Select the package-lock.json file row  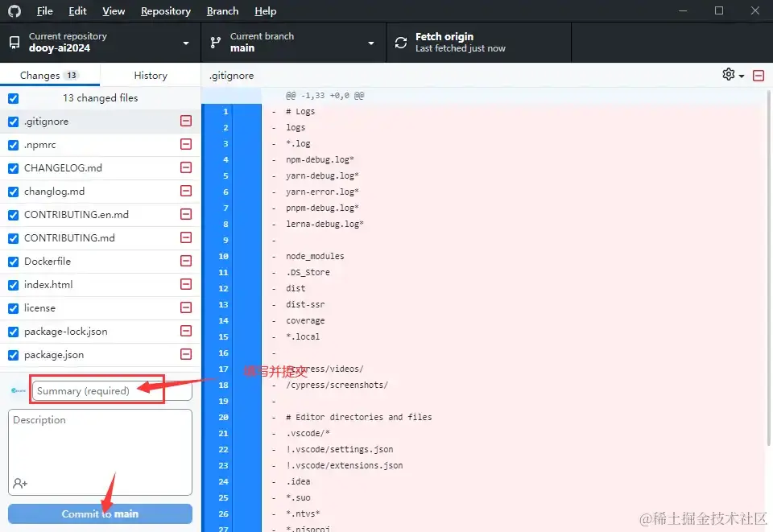tap(100, 332)
